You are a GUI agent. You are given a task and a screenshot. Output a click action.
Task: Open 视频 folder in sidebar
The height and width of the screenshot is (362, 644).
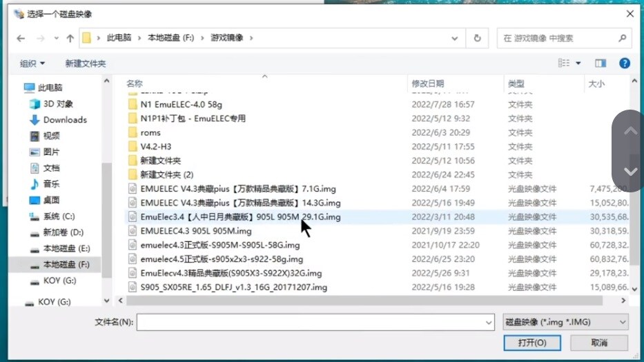pos(45,136)
